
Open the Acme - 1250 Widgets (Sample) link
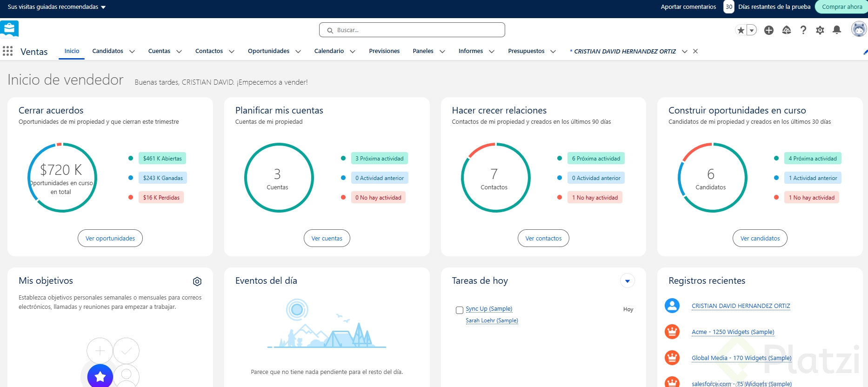point(733,332)
